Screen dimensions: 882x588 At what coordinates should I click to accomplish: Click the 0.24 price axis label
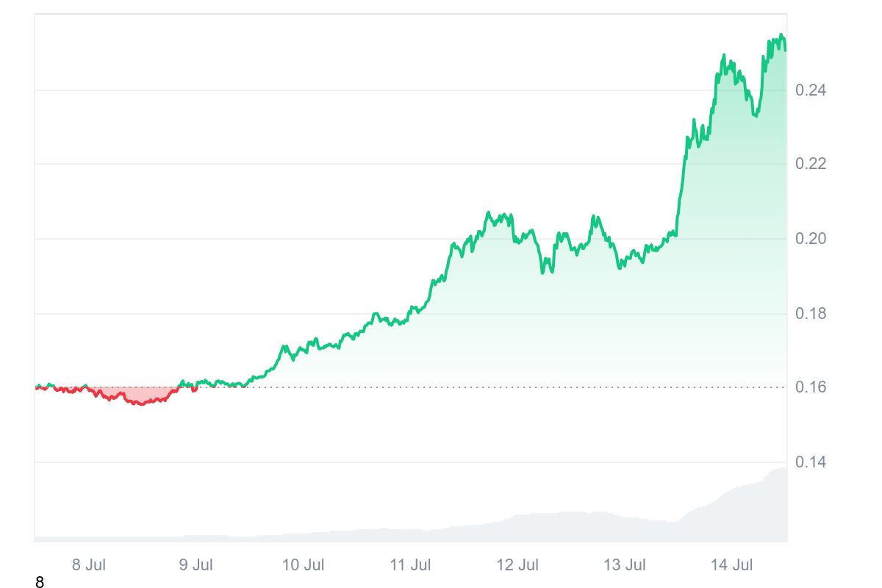click(811, 90)
